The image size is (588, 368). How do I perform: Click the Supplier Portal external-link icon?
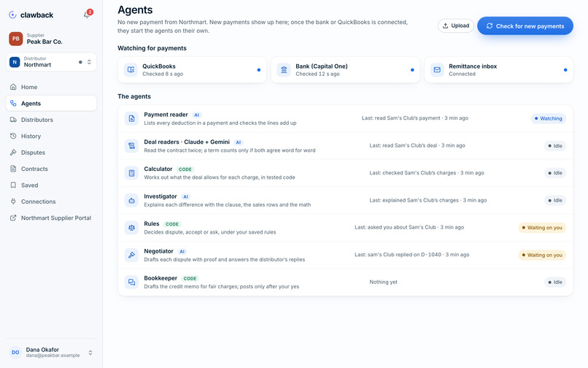click(x=13, y=218)
